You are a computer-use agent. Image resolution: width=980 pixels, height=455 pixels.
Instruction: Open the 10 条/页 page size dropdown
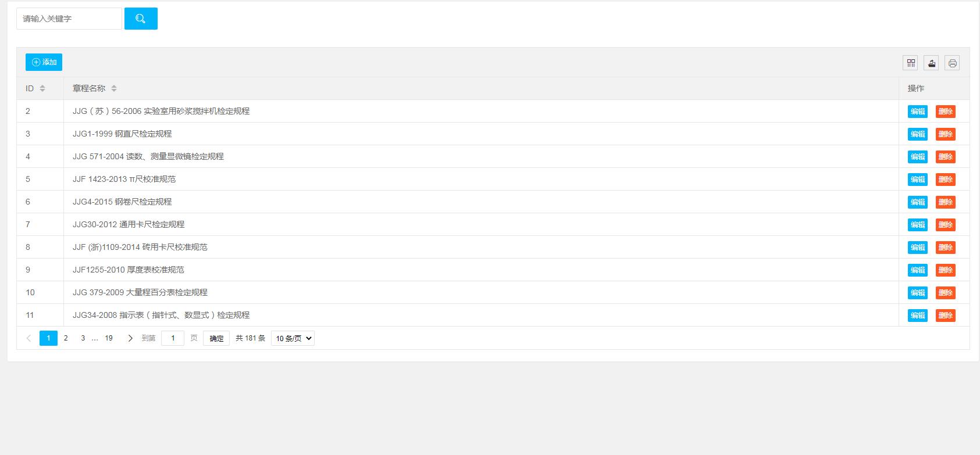(293, 338)
